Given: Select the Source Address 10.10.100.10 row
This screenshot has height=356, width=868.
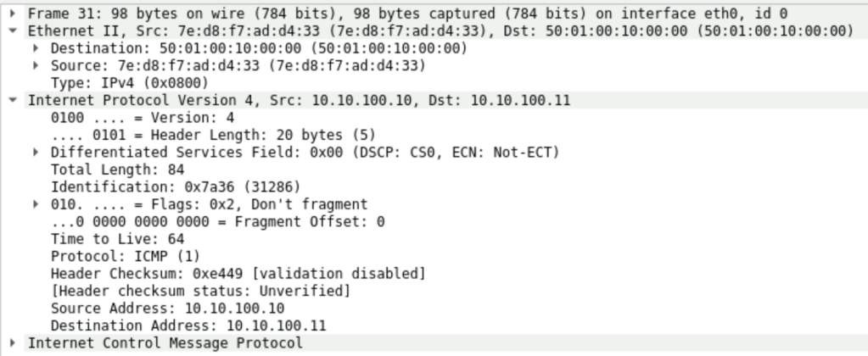Looking at the screenshot, I should pos(167,308).
